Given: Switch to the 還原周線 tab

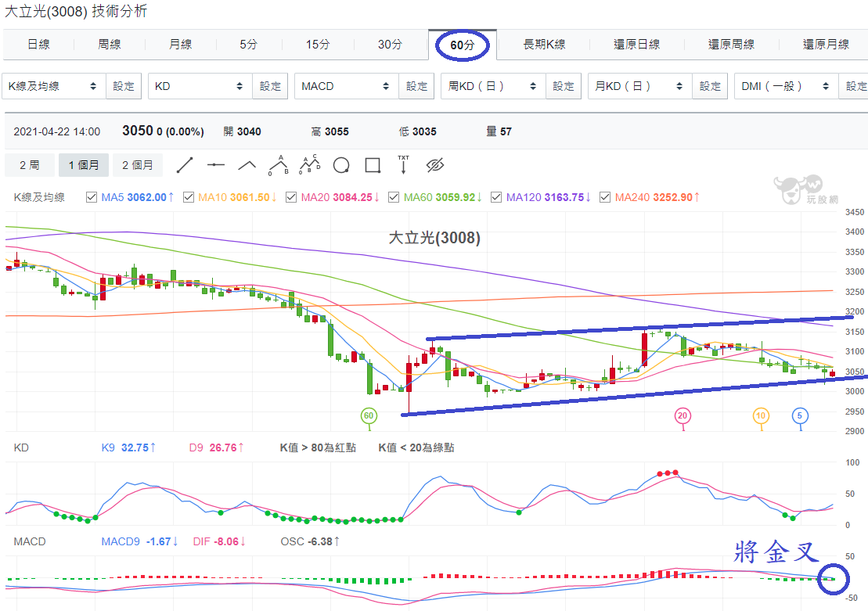Looking at the screenshot, I should [x=732, y=45].
